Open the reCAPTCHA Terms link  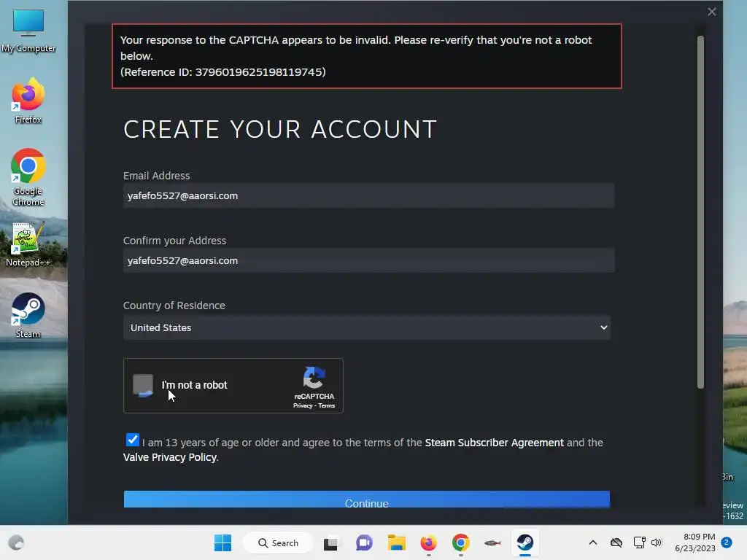326,405
